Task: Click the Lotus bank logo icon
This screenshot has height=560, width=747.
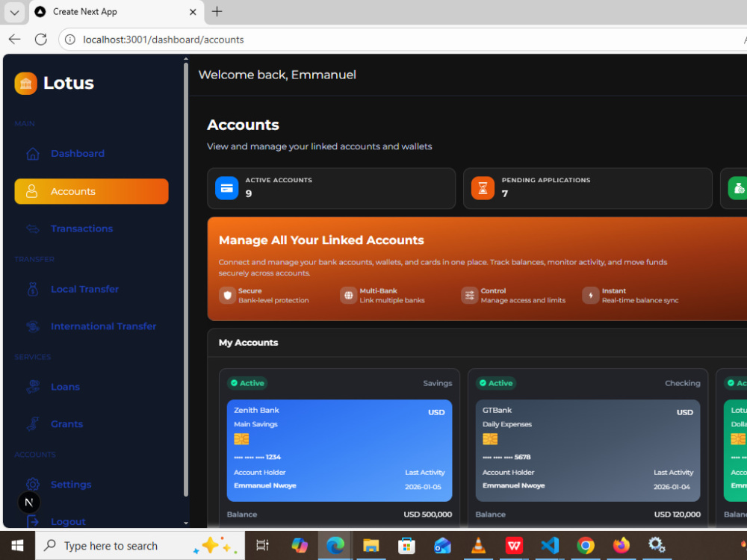Action: [x=25, y=84]
